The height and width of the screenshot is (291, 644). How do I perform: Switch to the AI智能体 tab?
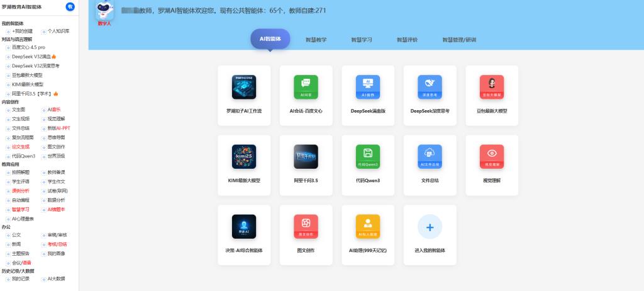pyautogui.click(x=270, y=39)
